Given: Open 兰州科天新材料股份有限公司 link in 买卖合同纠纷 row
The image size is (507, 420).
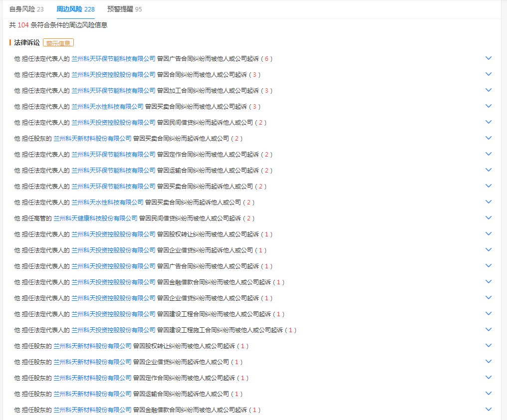Looking at the screenshot, I should coord(92,138).
